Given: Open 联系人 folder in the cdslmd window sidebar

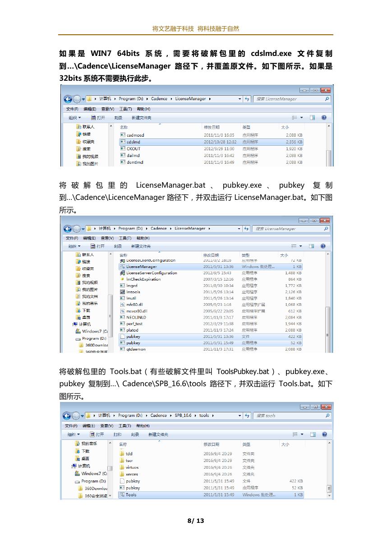Looking at the screenshot, I should click(85, 127).
